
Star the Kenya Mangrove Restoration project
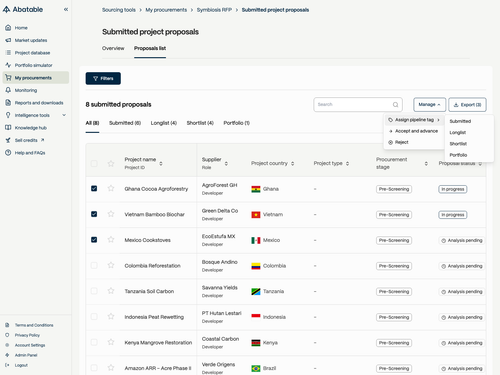pyautogui.click(x=111, y=342)
